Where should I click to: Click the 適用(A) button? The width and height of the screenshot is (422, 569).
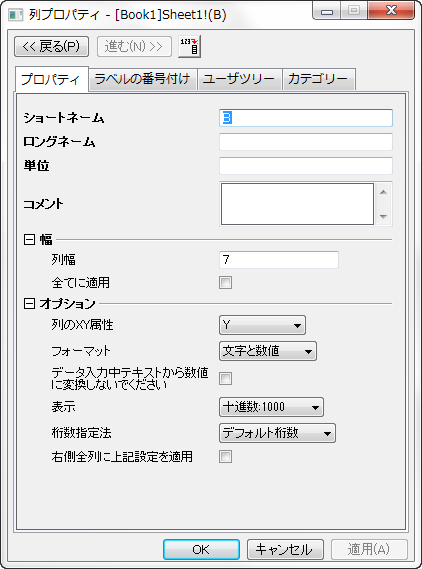tap(369, 549)
